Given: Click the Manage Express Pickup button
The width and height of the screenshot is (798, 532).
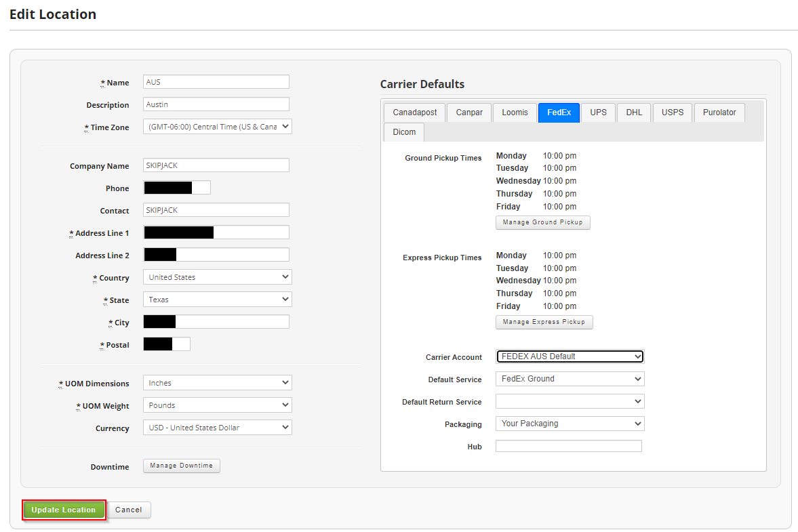Looking at the screenshot, I should point(544,322).
